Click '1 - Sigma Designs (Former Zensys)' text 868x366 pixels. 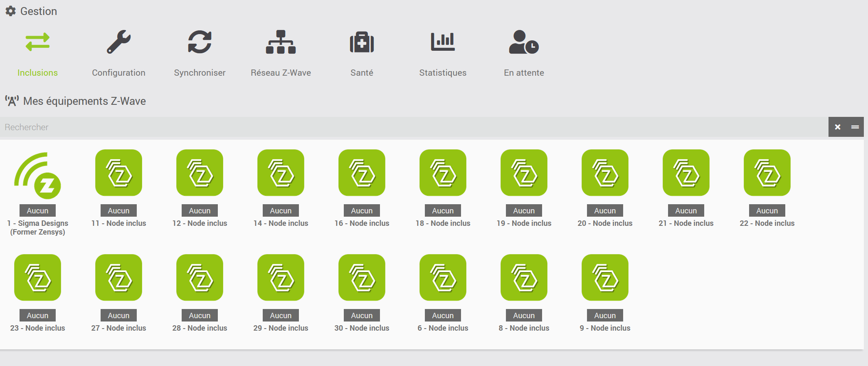click(x=37, y=228)
